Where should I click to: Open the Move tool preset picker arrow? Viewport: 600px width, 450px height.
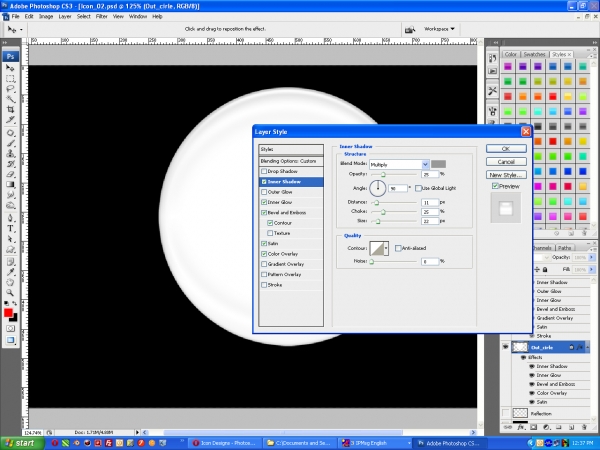click(21, 29)
